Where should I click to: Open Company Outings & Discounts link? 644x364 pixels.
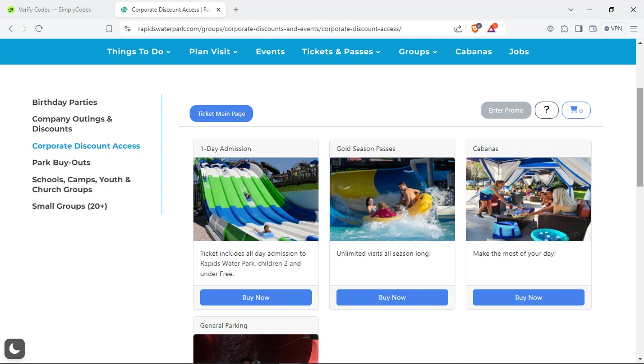pyautogui.click(x=72, y=124)
